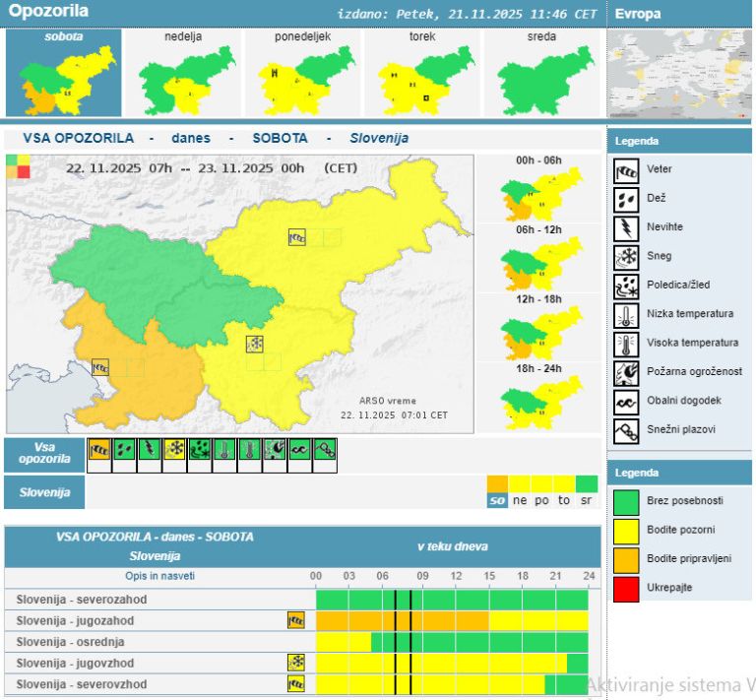The height and width of the screenshot is (700, 756).
Task: Switch to the nedelja day tab
Action: [185, 74]
